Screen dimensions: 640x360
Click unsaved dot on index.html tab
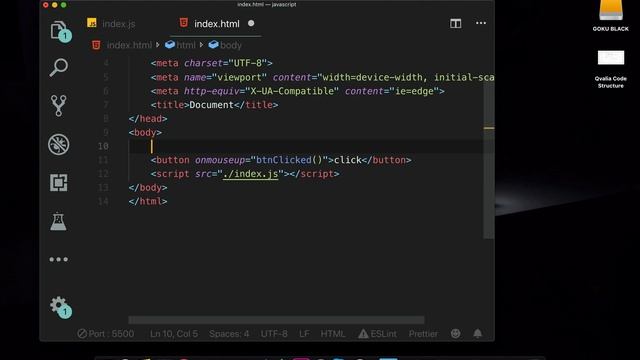251,23
